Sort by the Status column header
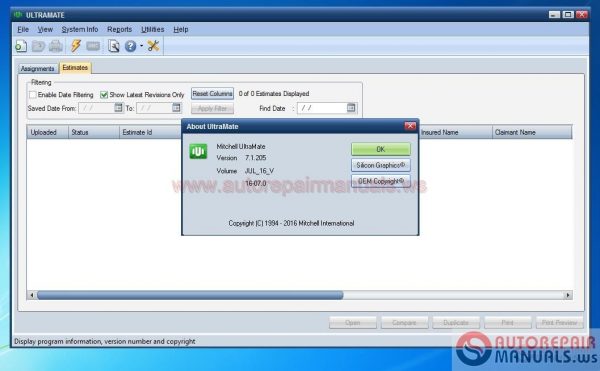 [x=94, y=132]
